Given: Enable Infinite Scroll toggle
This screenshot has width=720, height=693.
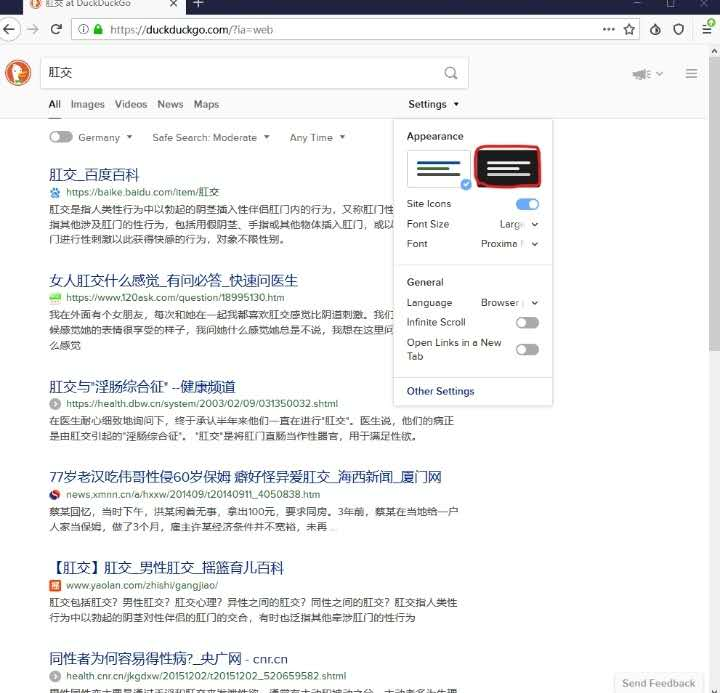Looking at the screenshot, I should [x=527, y=322].
